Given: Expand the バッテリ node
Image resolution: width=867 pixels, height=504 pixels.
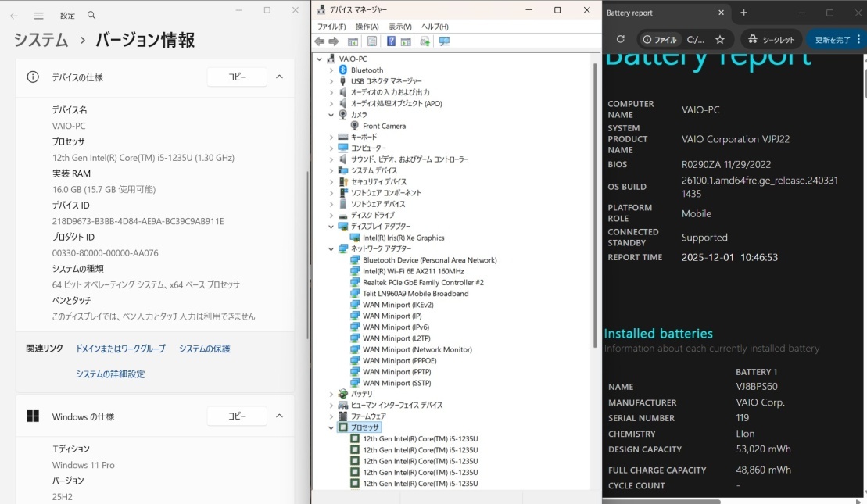Looking at the screenshot, I should point(331,394).
